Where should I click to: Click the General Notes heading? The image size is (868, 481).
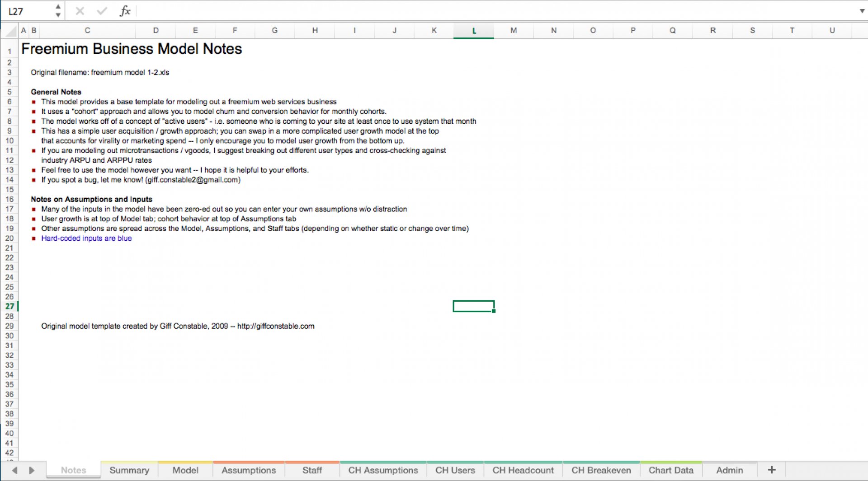coord(56,92)
